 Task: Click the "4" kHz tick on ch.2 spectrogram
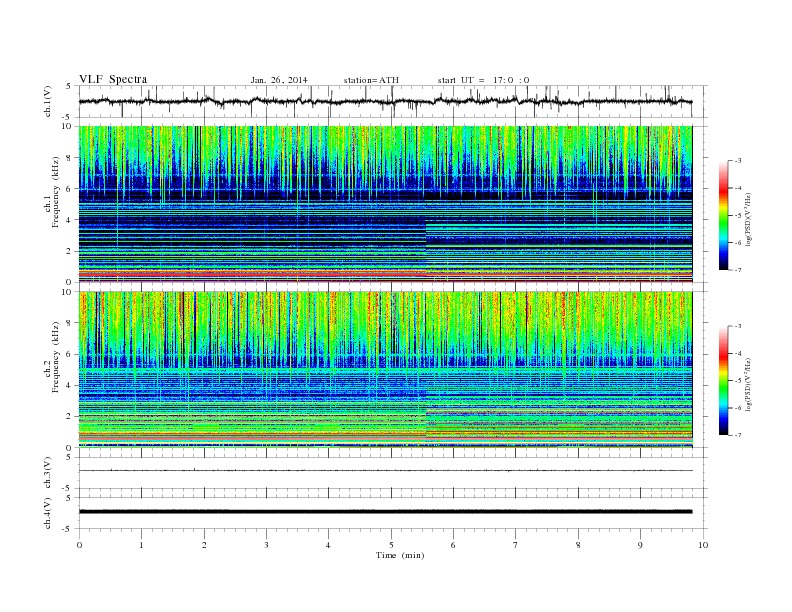[x=69, y=385]
